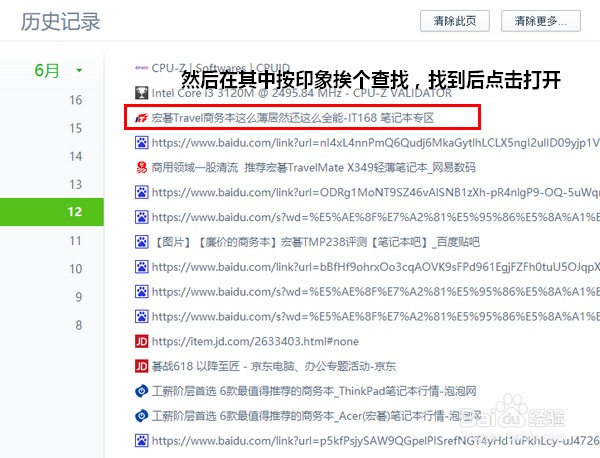Open 工薪阶层首选 ThinkPad笔记本行情-泡泡网 entry

[314, 391]
